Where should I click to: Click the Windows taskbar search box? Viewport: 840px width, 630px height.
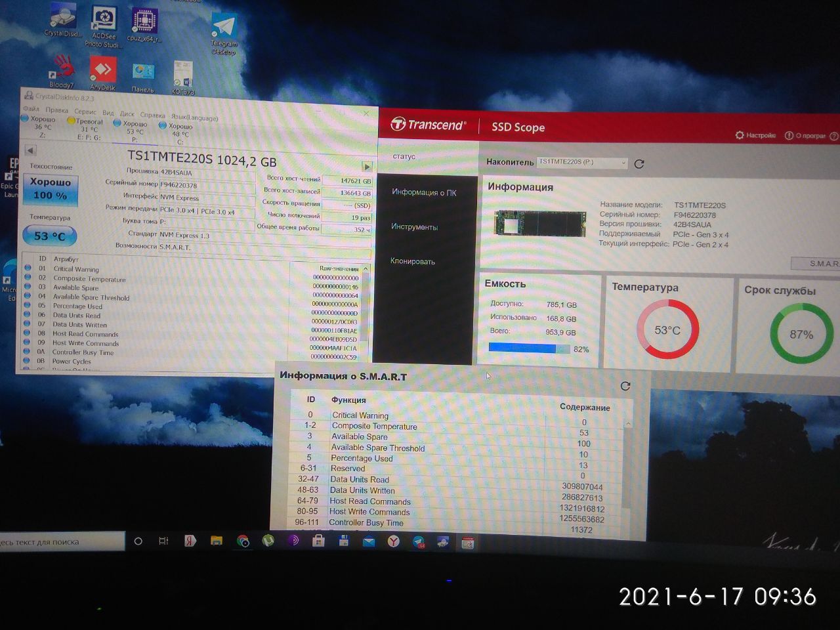coord(61,541)
